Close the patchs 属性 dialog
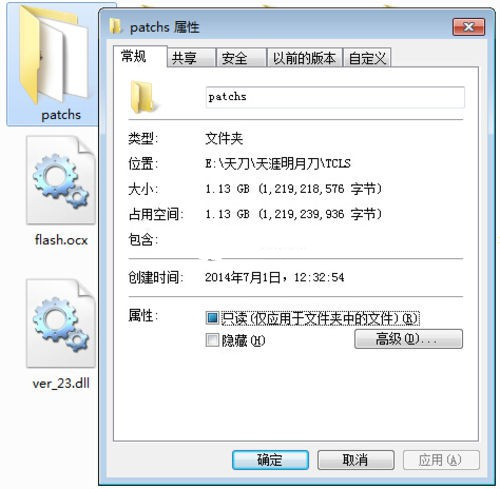Screen dimensions: 500x489 pyautogui.click(x=469, y=27)
